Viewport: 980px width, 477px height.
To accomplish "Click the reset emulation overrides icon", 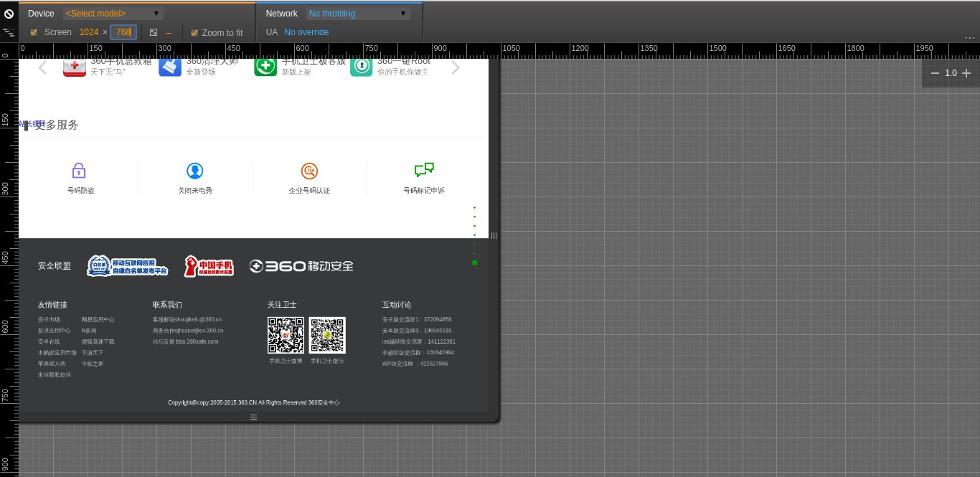I will pos(9,13).
